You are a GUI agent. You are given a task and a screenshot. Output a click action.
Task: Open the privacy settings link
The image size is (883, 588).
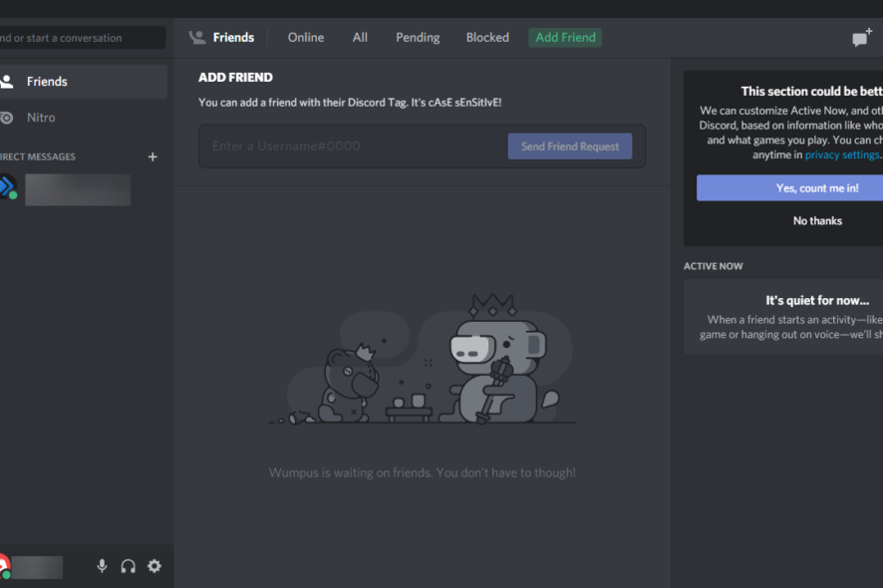click(x=842, y=154)
